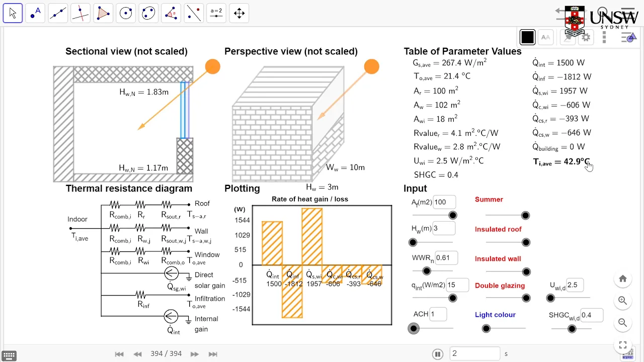The image size is (644, 362).
Task: Open the main hamburger menu
Action: pos(628,13)
